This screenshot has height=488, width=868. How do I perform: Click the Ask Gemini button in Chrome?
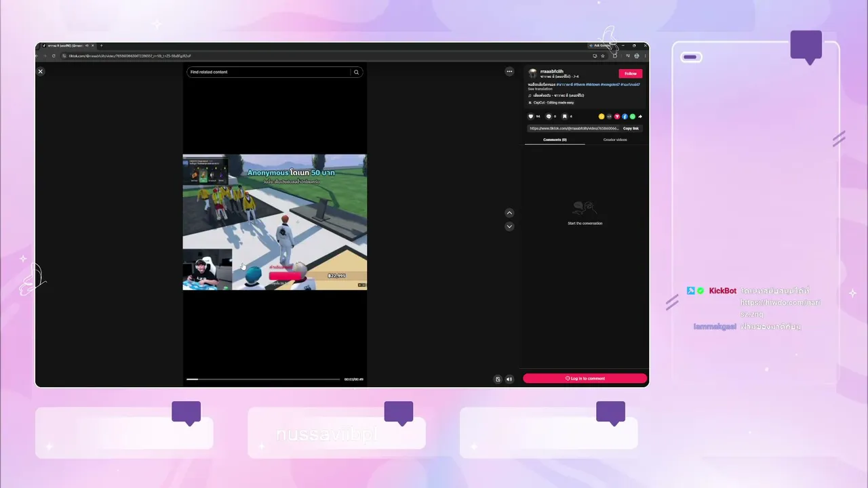click(600, 45)
